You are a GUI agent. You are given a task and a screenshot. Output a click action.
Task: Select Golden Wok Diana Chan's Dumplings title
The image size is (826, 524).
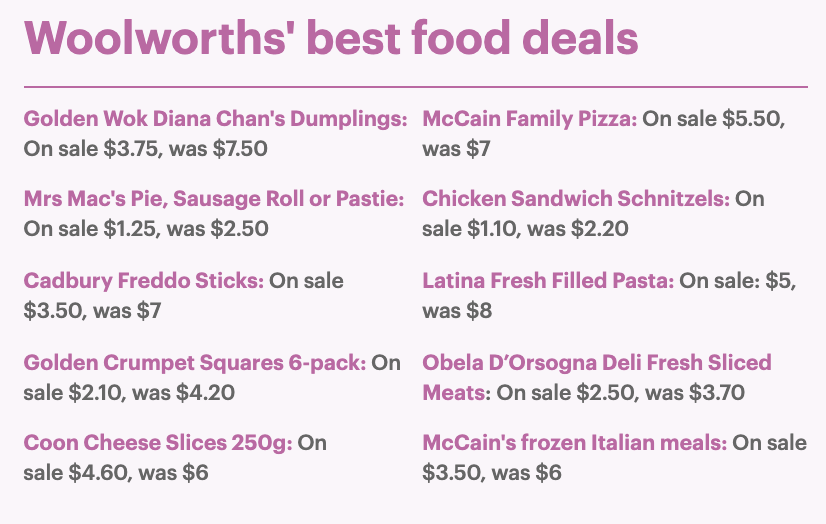click(x=215, y=119)
